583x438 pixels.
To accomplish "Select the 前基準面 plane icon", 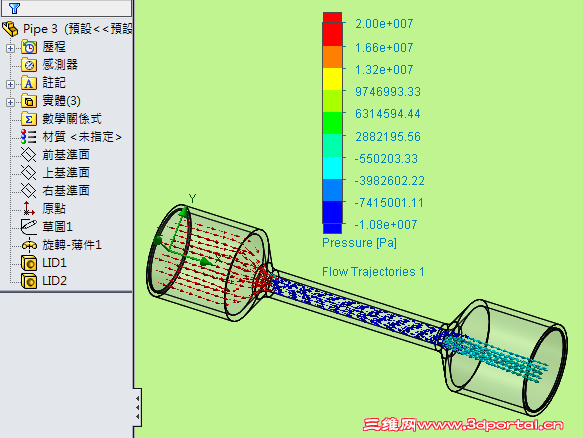I will pos(29,155).
